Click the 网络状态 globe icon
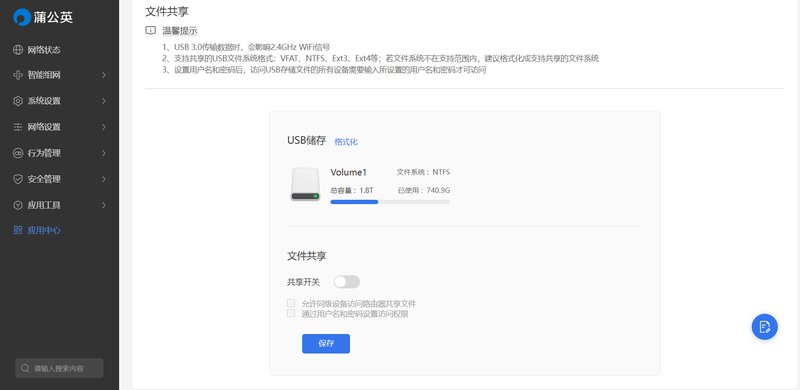 18,50
